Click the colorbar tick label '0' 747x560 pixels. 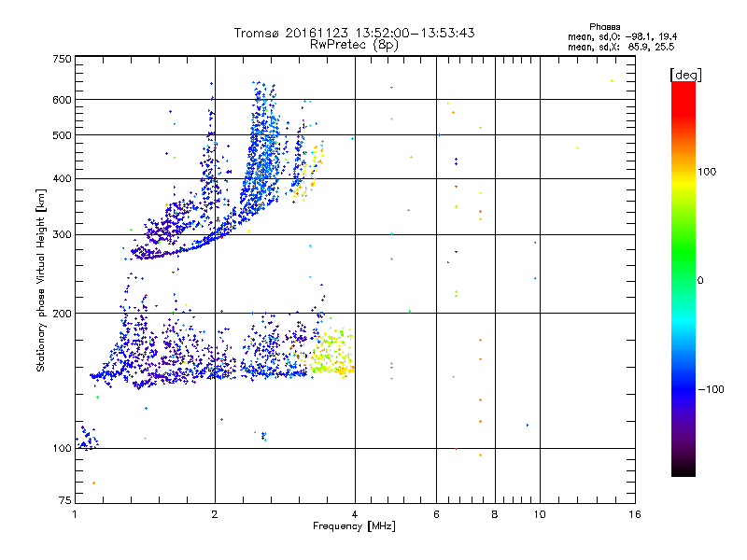pos(700,281)
